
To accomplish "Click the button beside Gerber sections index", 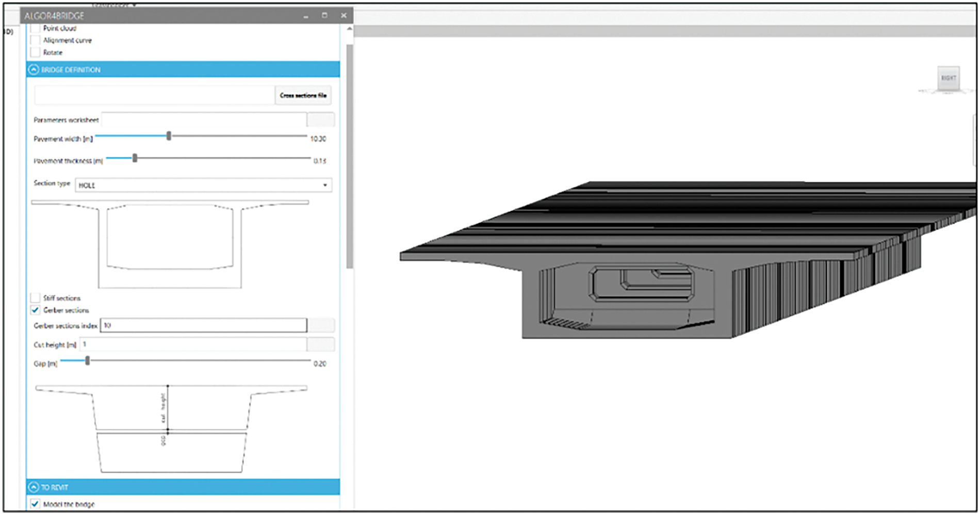I will click(x=320, y=325).
